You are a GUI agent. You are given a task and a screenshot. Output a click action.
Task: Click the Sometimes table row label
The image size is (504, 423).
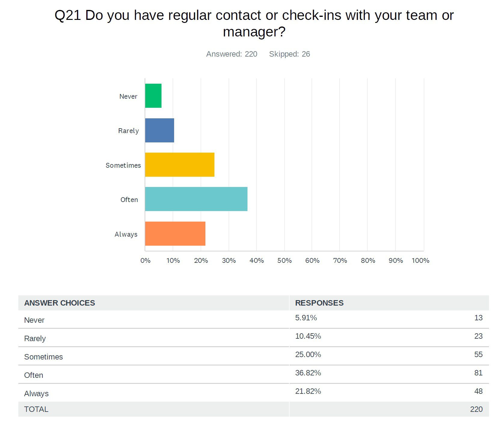44,357
